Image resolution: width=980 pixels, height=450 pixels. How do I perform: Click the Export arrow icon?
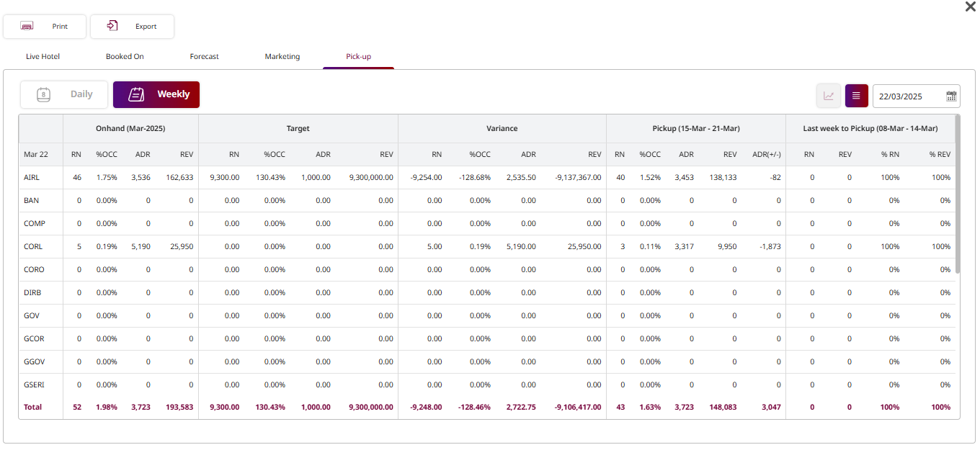[112, 26]
